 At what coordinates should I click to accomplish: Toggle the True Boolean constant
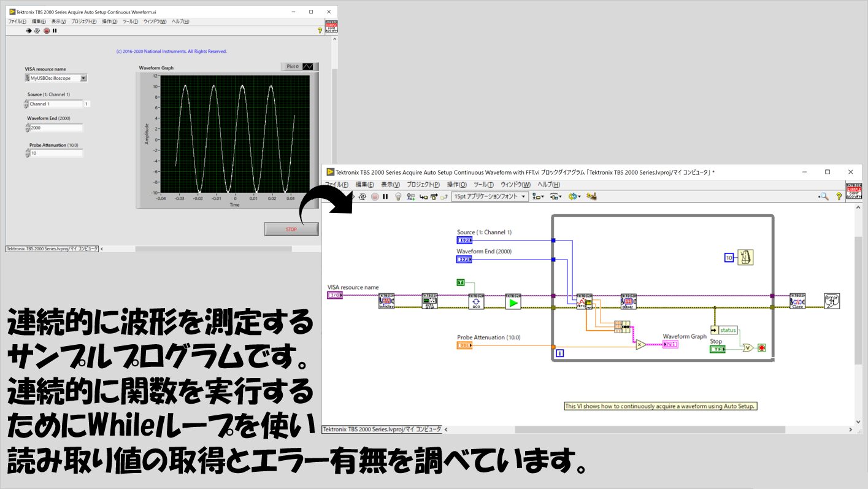coord(461,282)
